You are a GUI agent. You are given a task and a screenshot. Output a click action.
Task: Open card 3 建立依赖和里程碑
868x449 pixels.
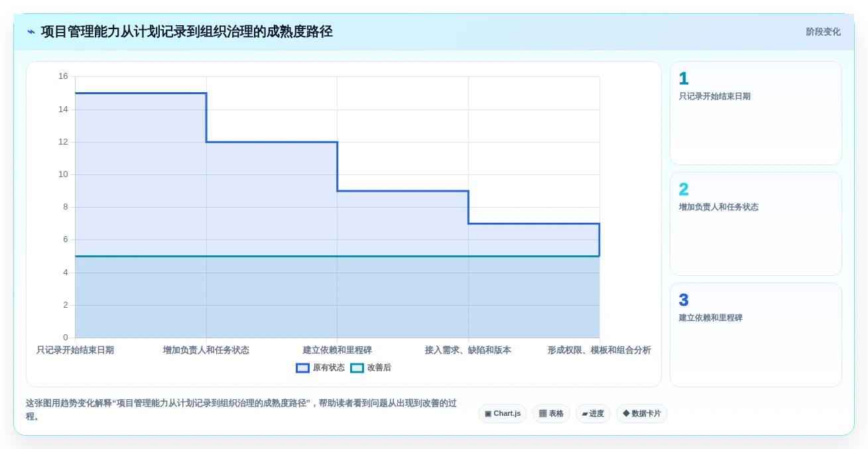coord(756,335)
